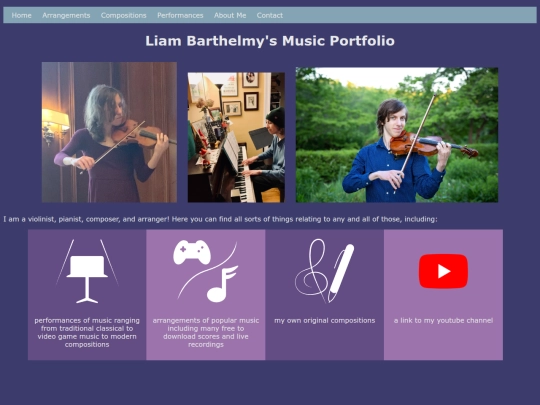Click the game controller icon
Viewport: 540px width, 405px height.
pyautogui.click(x=192, y=252)
